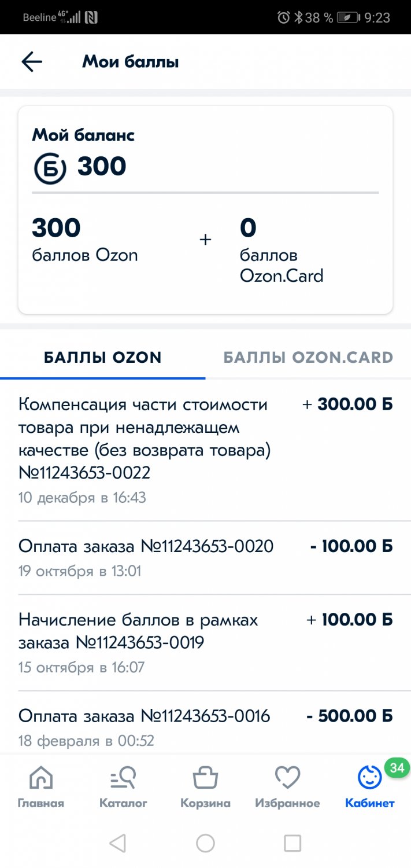411x868 pixels.
Task: Open the Избранное heart icon
Action: [287, 778]
